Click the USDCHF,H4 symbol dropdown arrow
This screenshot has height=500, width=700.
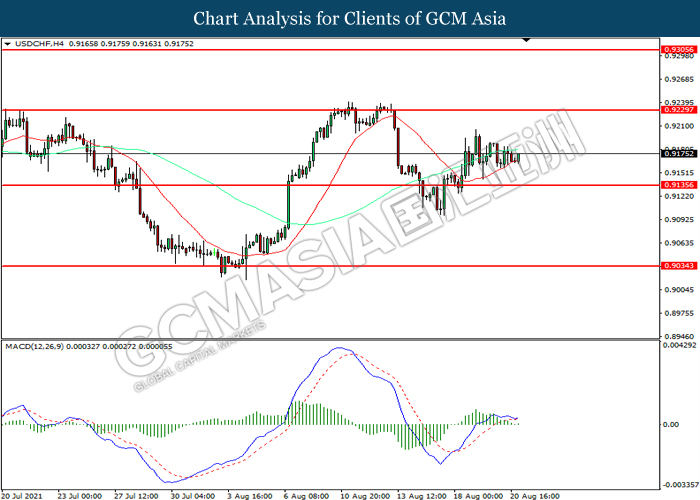click(x=8, y=44)
